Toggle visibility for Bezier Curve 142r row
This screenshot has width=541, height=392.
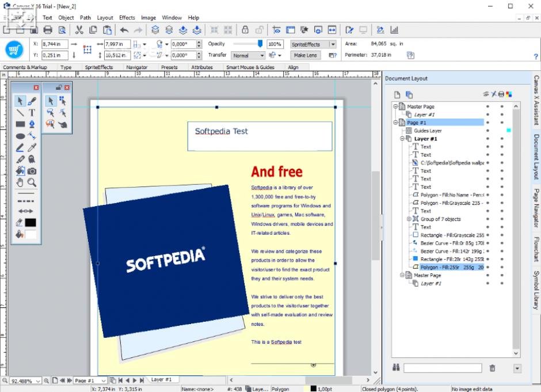pos(488,251)
